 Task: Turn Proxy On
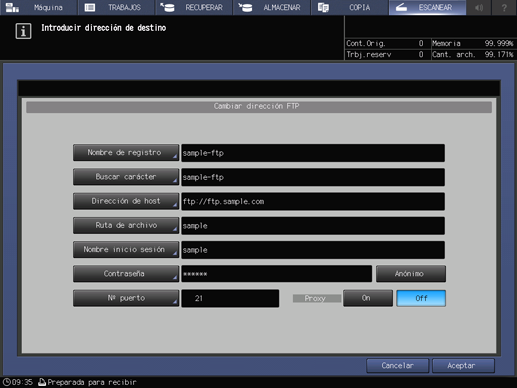click(368, 298)
